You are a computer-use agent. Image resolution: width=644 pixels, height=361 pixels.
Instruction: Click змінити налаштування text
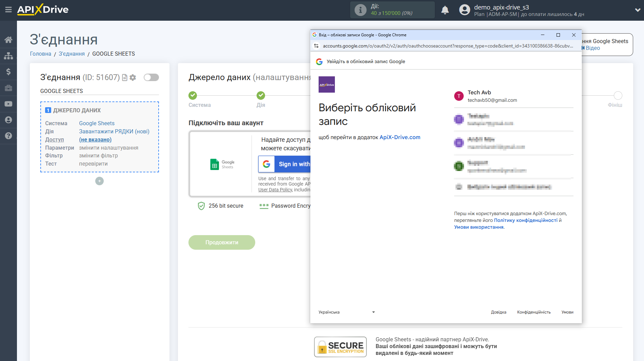tap(108, 148)
